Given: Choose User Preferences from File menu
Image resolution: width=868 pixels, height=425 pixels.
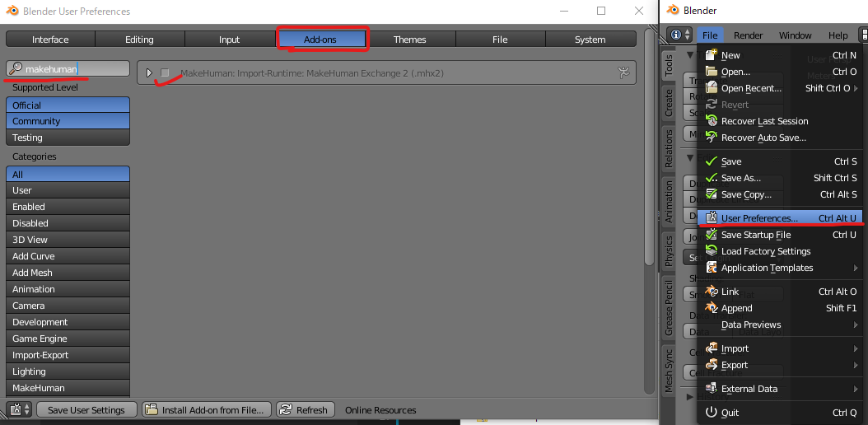Looking at the screenshot, I should [x=780, y=218].
